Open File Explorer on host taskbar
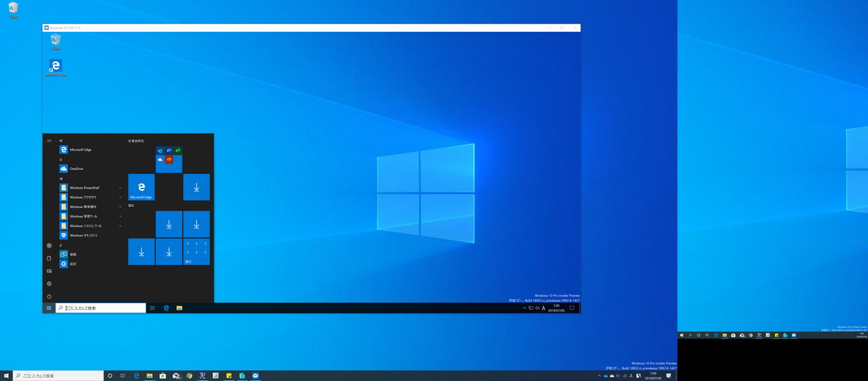 [x=149, y=376]
